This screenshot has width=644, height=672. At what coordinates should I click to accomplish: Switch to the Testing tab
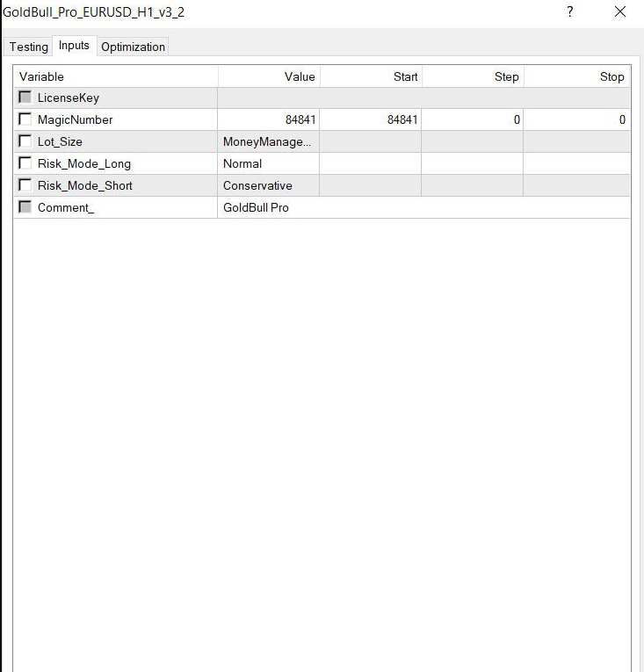pos(29,47)
